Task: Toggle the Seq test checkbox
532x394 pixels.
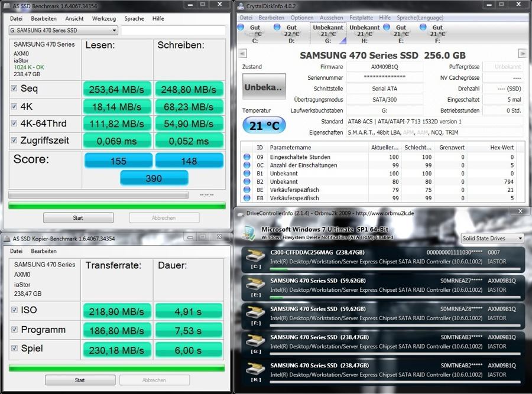Action: click(x=14, y=88)
